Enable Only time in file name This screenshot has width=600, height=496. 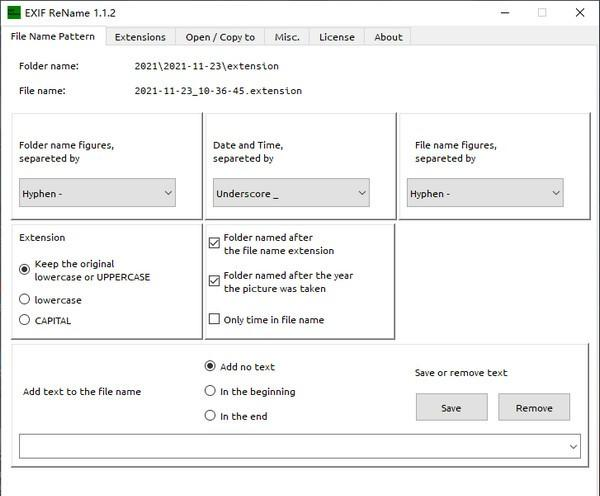click(x=214, y=320)
